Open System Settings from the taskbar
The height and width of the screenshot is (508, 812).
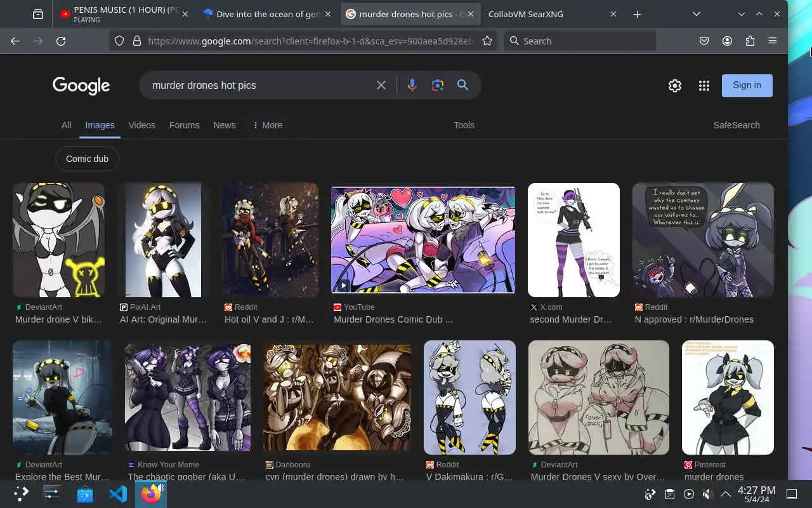(51, 493)
